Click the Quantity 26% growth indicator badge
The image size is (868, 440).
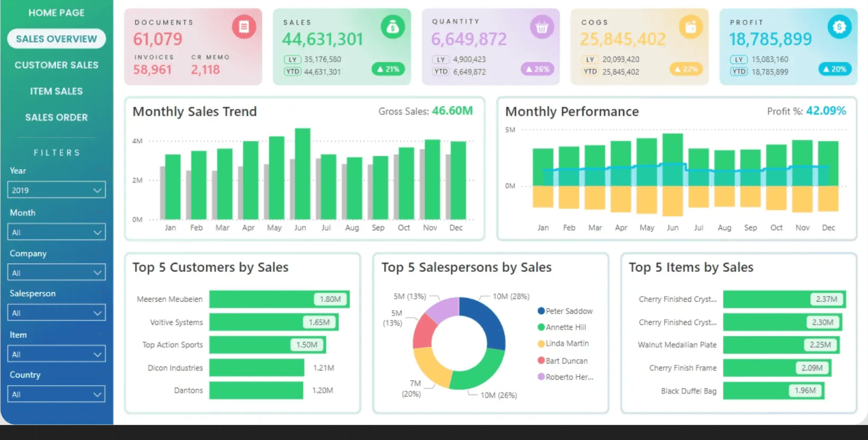[537, 69]
